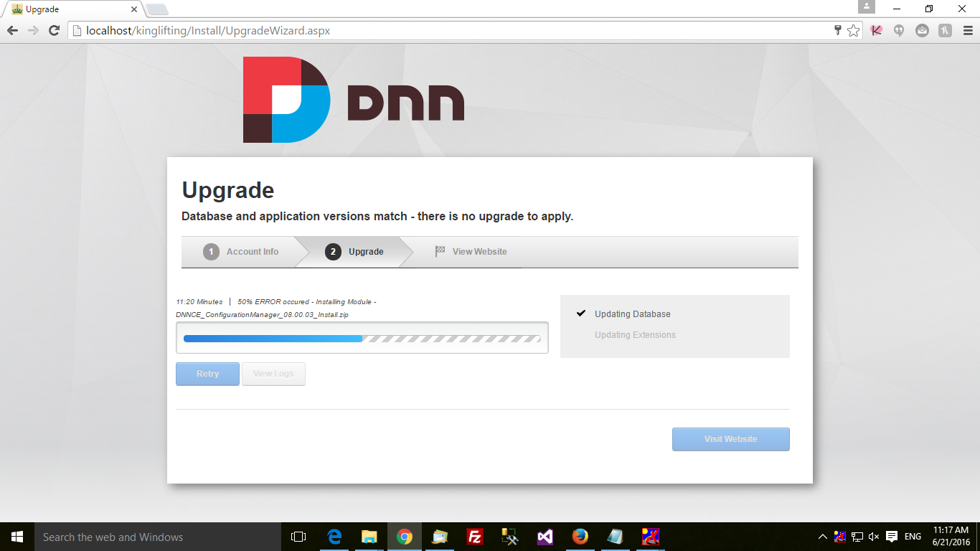The width and height of the screenshot is (980, 551).
Task: Open the last red-and-blue taskbar app
Action: [651, 537]
